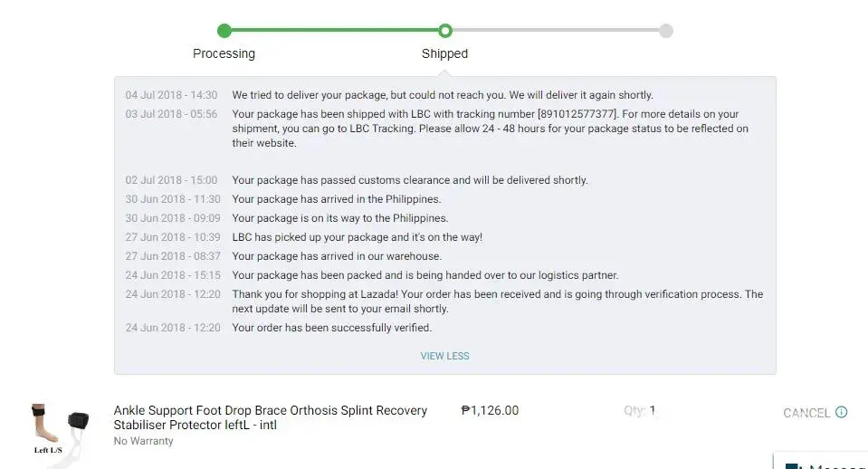Open the Ankle Support Foot Drop Brace product title
The height and width of the screenshot is (469, 868).
(270, 417)
